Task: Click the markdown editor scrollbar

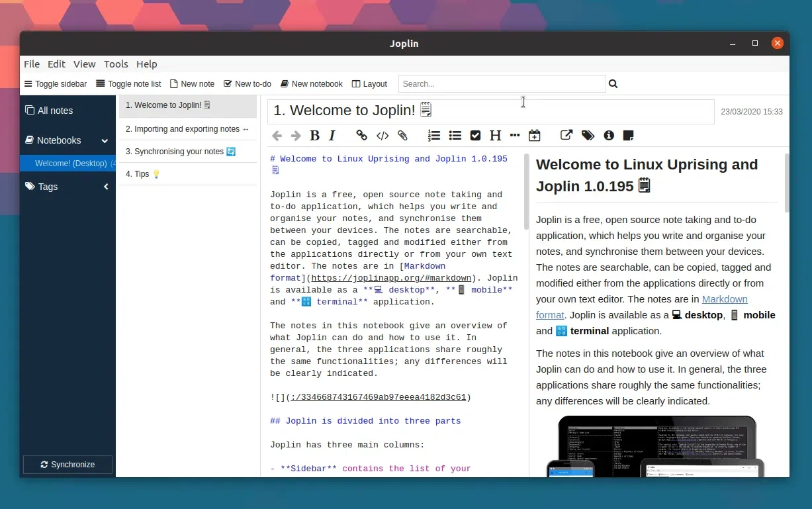Action: point(526,192)
